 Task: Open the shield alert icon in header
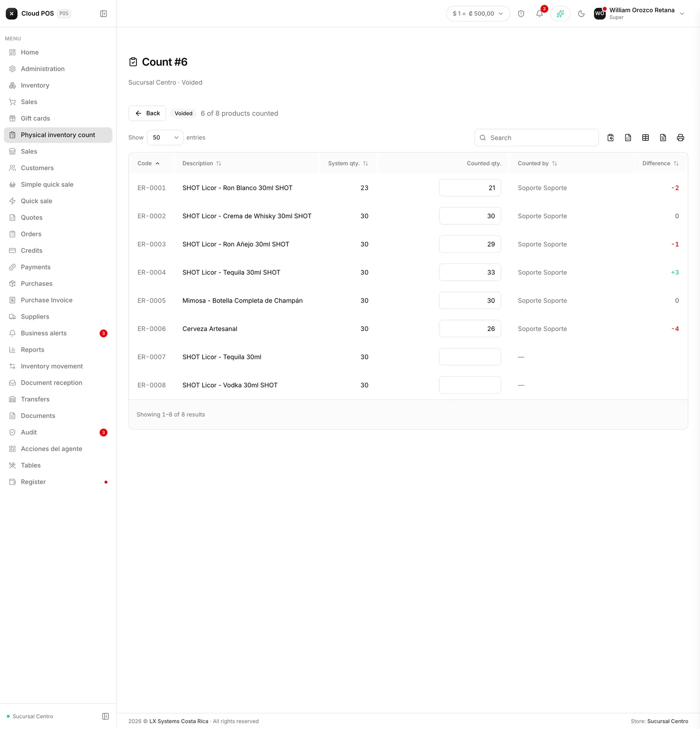521,14
